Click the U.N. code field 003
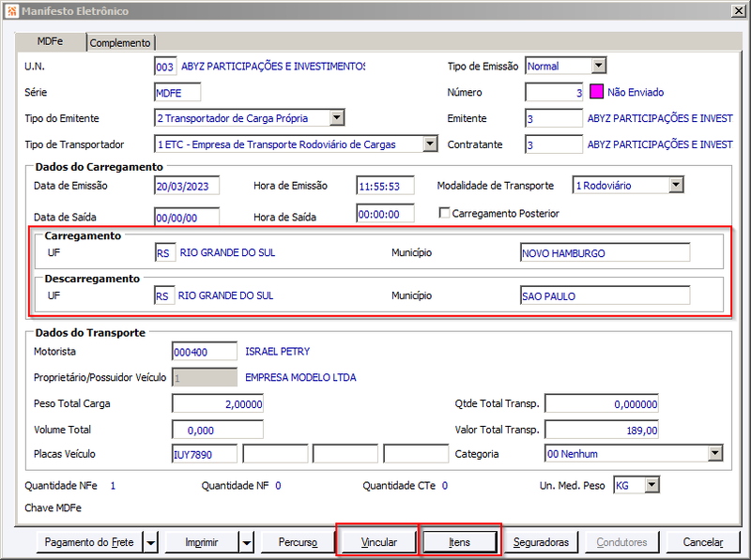 click(165, 67)
